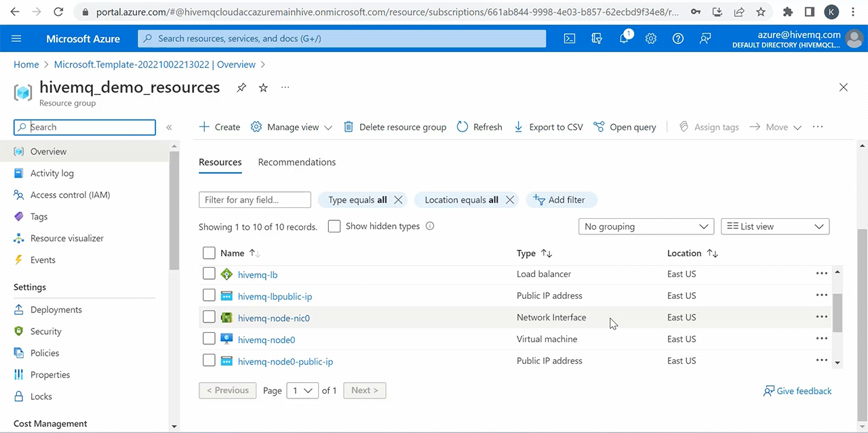The width and height of the screenshot is (868, 433).
Task: Open the notifications bell
Action: (x=624, y=39)
